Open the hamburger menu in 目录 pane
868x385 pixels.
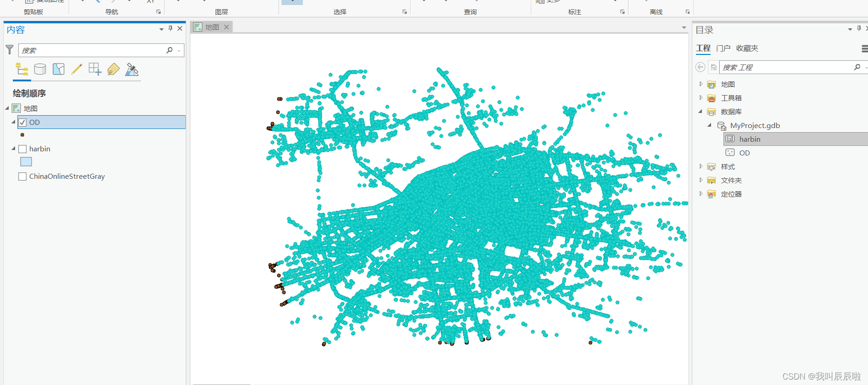pyautogui.click(x=864, y=48)
